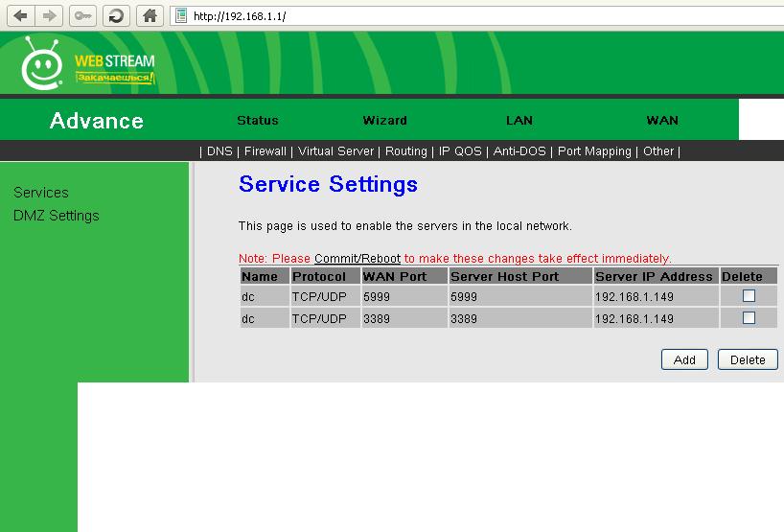Screen dimensions: 784x532
Task: Click the Home icon in browser toolbar
Action: coord(149,15)
